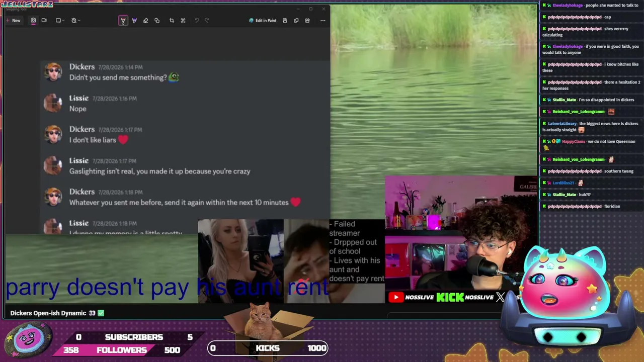This screenshot has height=362, width=644.
Task: Switch Snipping Tool to Record video mode
Action: [44, 21]
